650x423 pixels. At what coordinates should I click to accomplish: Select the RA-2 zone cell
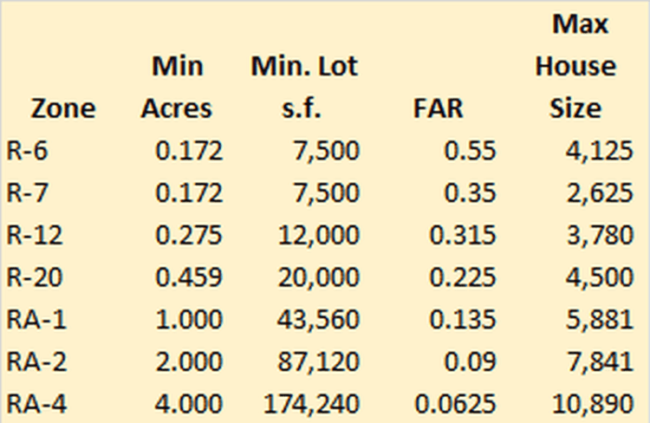(36, 362)
